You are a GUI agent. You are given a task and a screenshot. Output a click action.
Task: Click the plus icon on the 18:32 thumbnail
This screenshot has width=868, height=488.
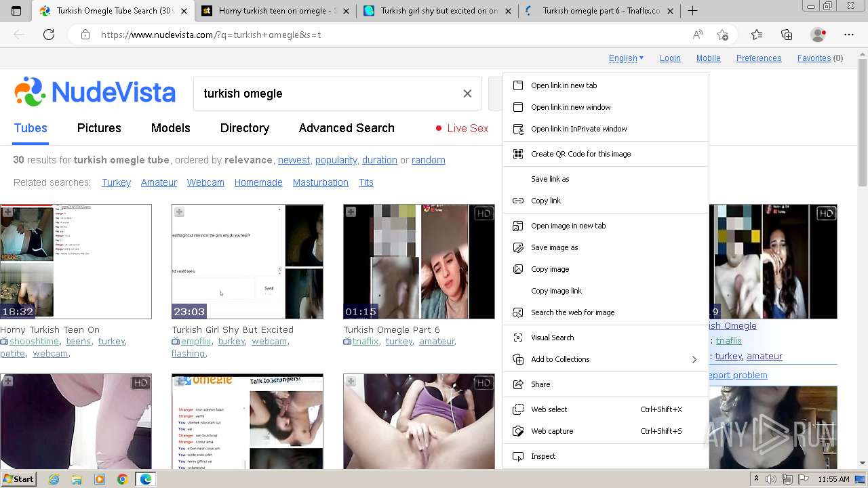coord(7,212)
